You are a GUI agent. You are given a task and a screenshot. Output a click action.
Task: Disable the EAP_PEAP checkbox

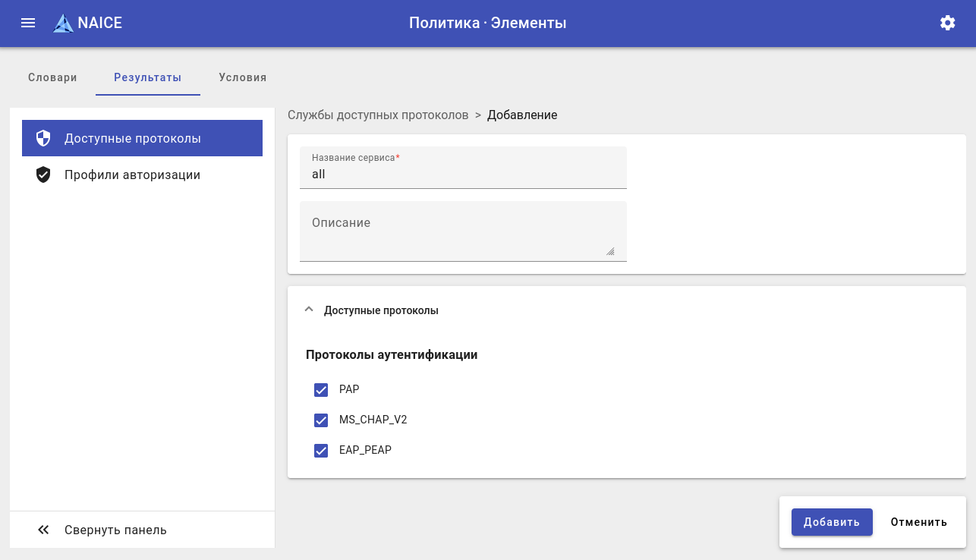[321, 451]
